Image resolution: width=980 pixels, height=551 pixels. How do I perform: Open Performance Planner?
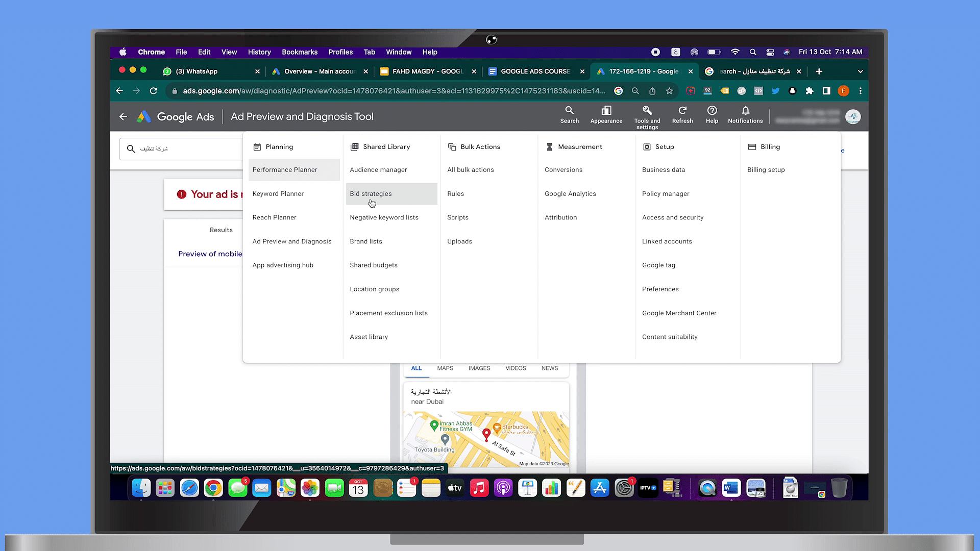(x=294, y=170)
